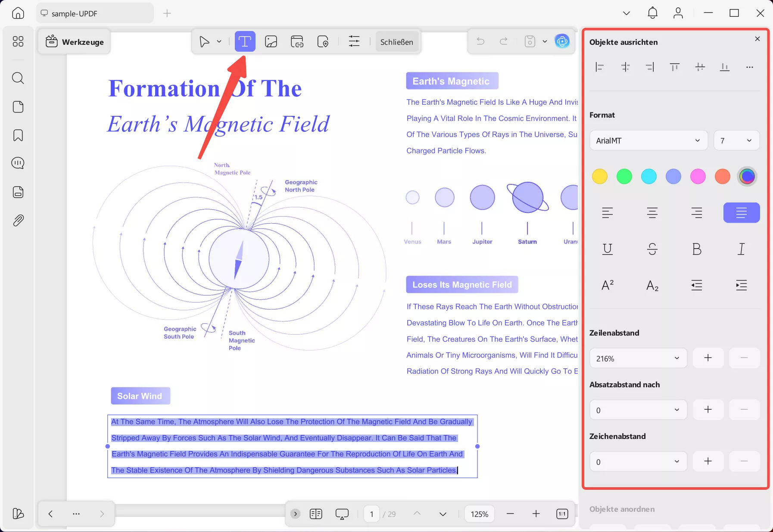Click the notification bell icon
The width and height of the screenshot is (773, 532).
(652, 13)
